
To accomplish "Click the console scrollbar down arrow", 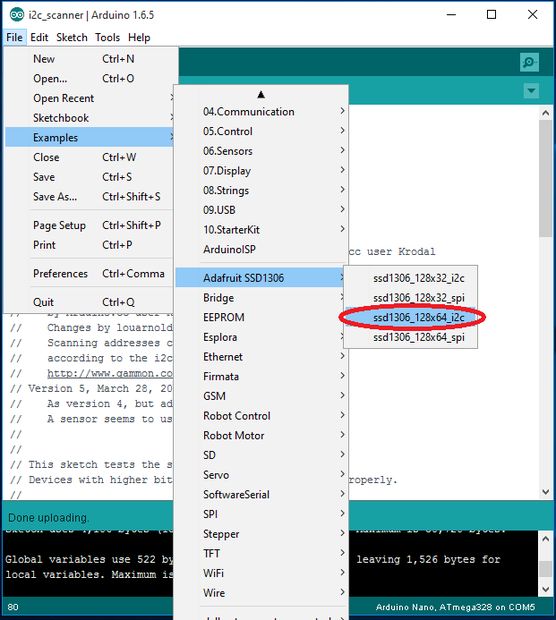I will tap(546, 589).
